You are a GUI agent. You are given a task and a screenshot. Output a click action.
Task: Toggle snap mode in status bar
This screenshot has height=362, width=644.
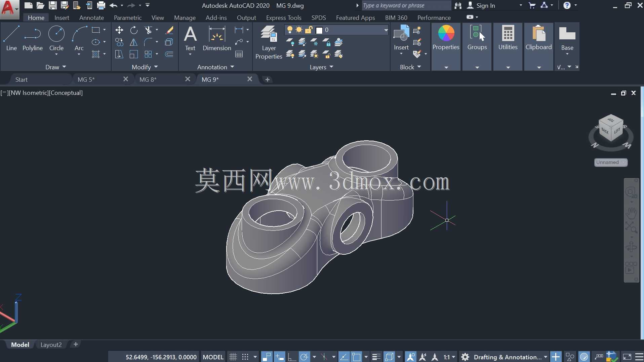point(245,357)
